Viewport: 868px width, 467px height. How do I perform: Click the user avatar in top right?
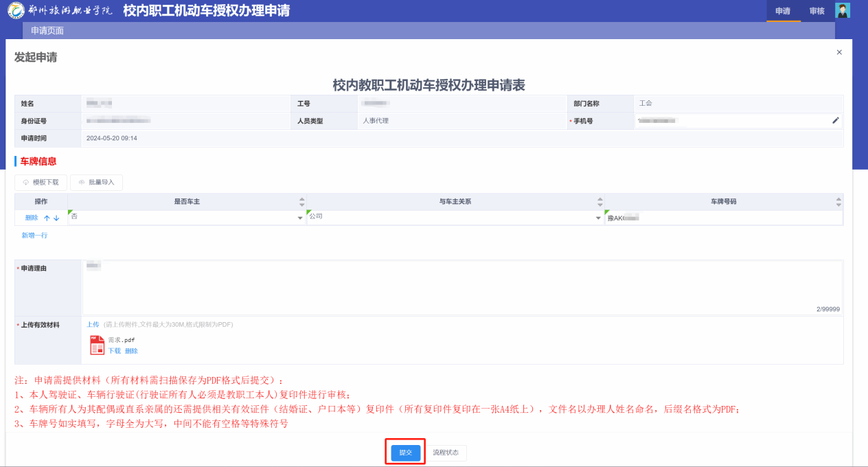click(x=842, y=10)
